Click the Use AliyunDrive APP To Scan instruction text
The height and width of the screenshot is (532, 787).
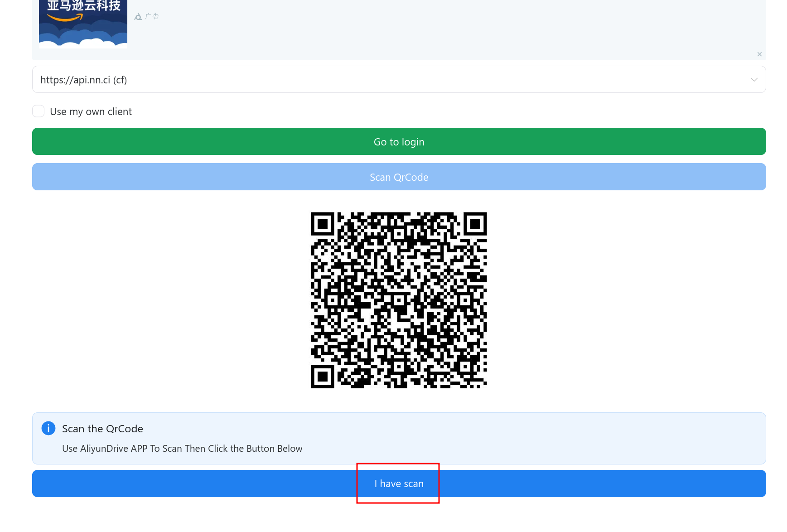(x=182, y=449)
